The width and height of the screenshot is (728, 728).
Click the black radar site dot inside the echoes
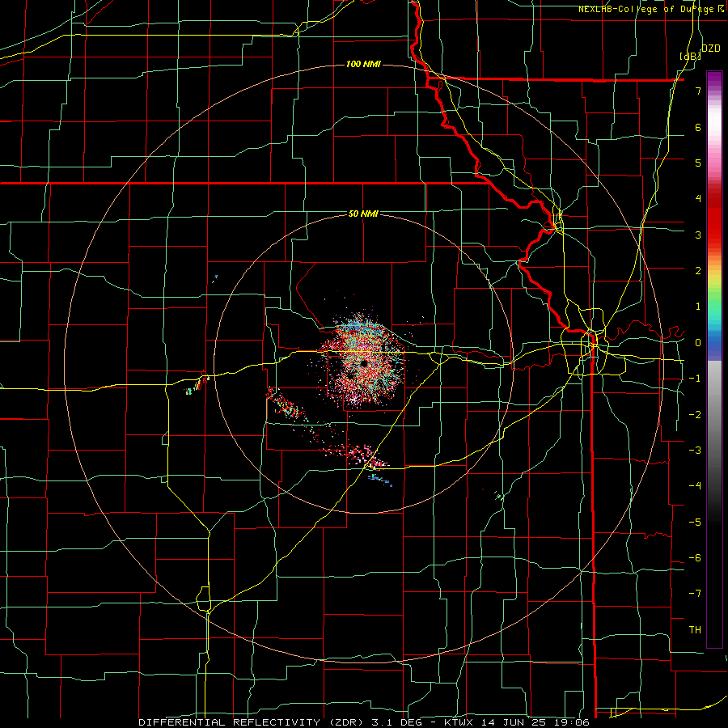pos(364,363)
